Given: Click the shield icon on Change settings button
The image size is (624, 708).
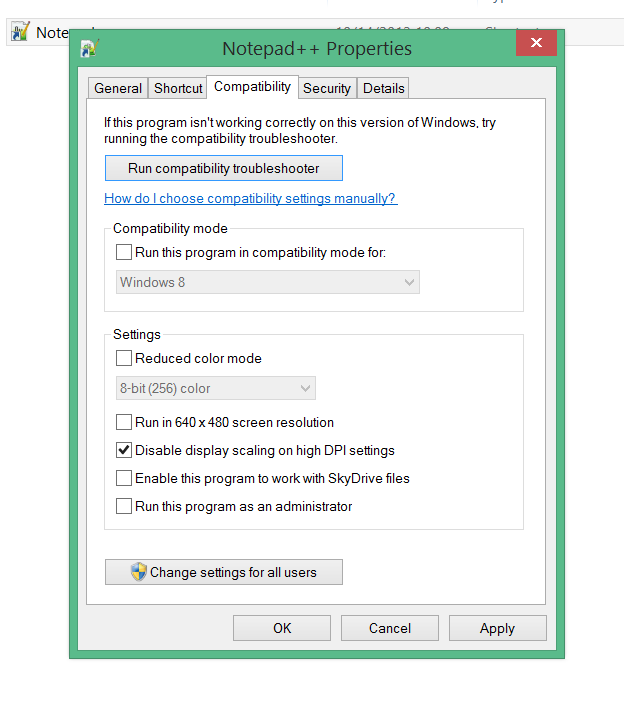Looking at the screenshot, I should tap(139, 572).
